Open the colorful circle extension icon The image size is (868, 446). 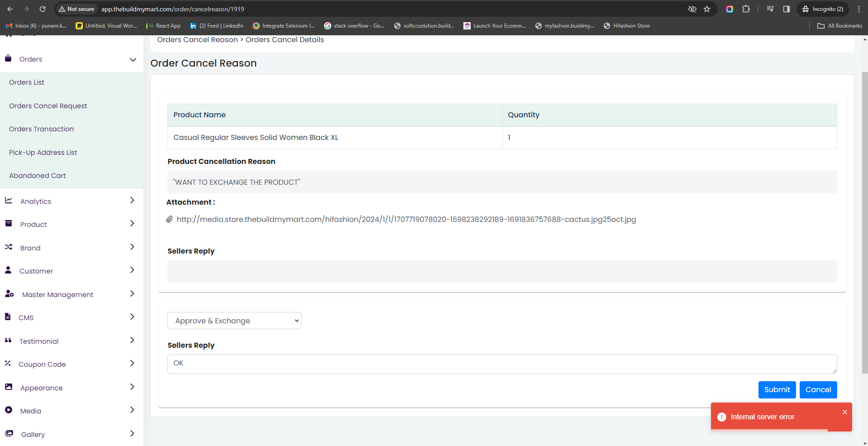[x=730, y=9]
